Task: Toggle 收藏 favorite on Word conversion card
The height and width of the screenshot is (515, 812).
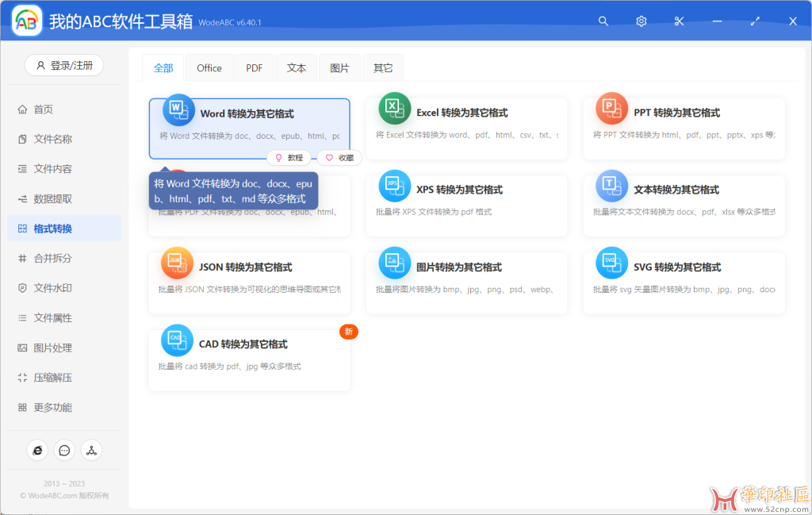Action: 339,157
